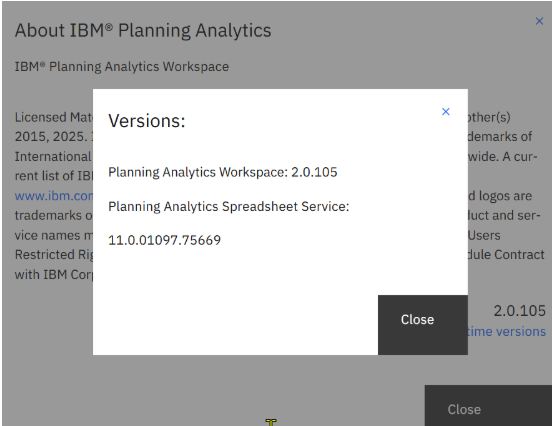Viewport: 552px width, 426px height.
Task: Click the 'dule Contract' text on the right
Action: 506,255
